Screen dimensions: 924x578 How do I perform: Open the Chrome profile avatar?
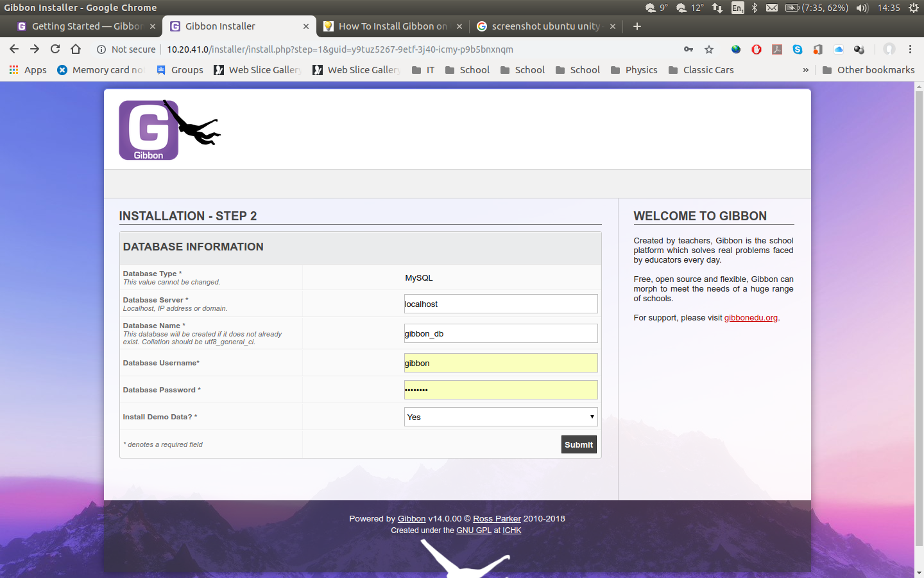click(x=889, y=49)
